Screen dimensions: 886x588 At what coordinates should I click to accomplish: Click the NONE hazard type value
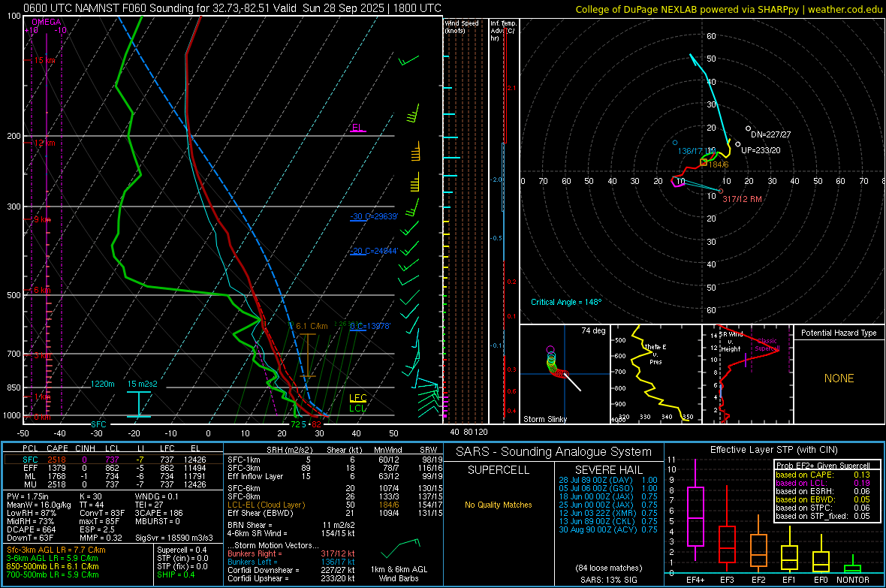[839, 378]
